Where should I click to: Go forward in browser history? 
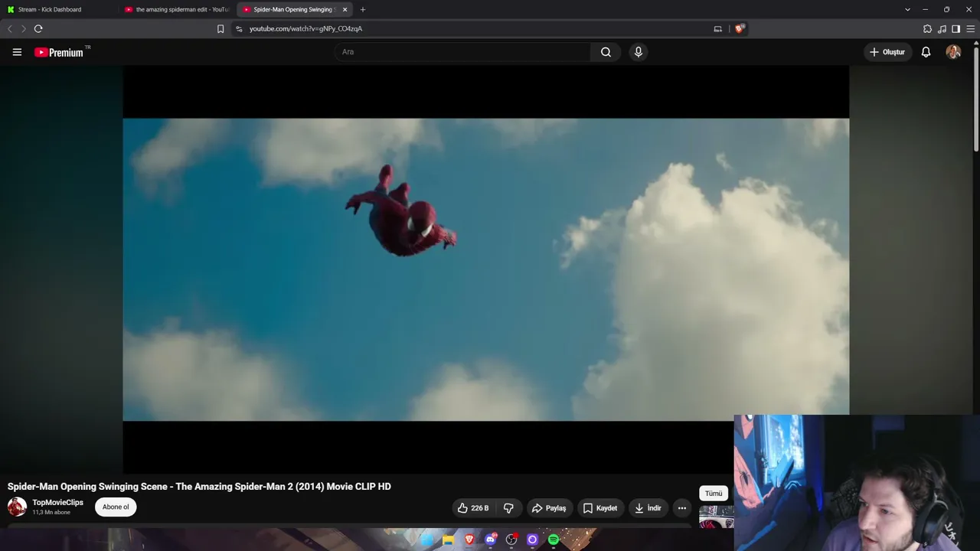coord(24,29)
